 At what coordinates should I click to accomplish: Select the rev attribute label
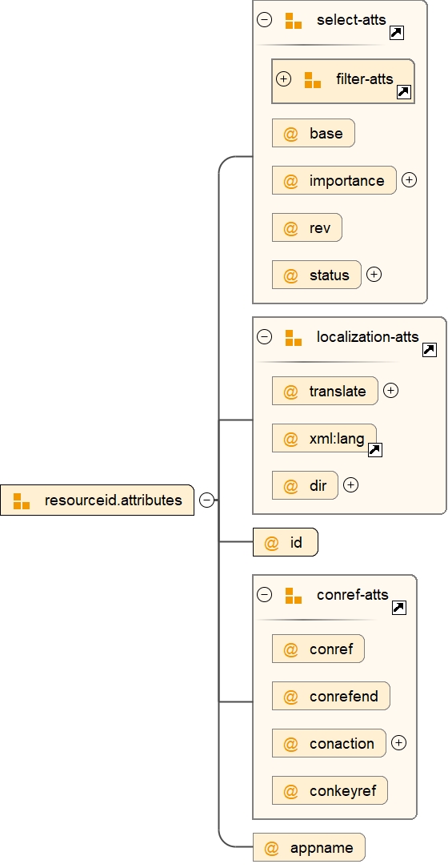click(x=320, y=228)
